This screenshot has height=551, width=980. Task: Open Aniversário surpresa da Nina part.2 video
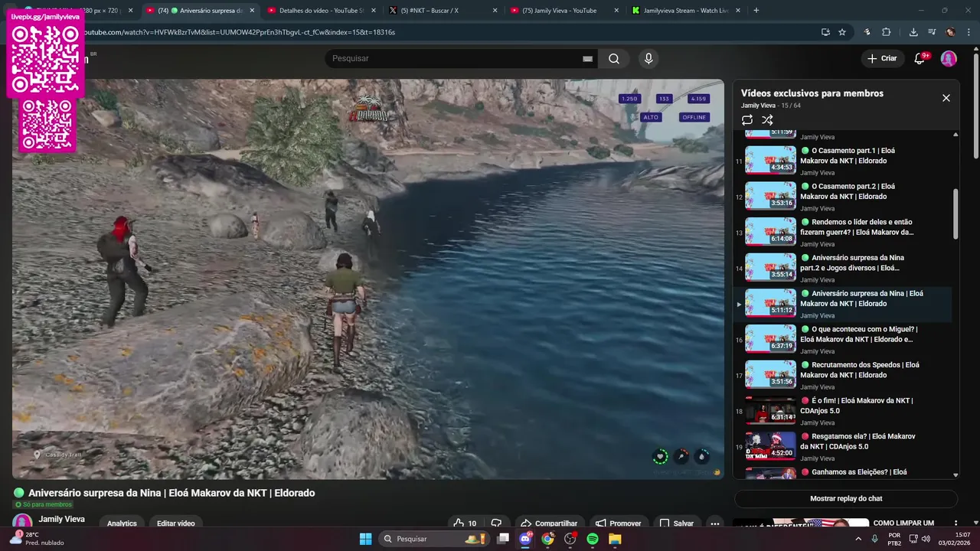(842, 268)
